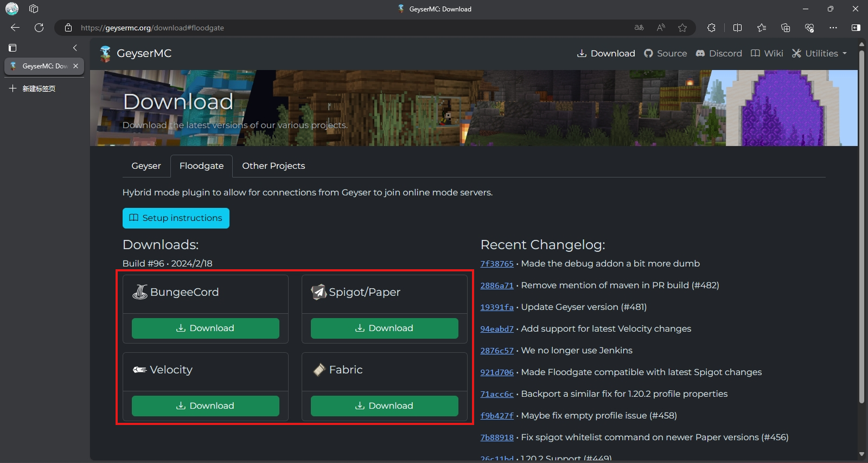Open browser essentials heart icon
Screen dimensions: 868x463
coord(809,28)
